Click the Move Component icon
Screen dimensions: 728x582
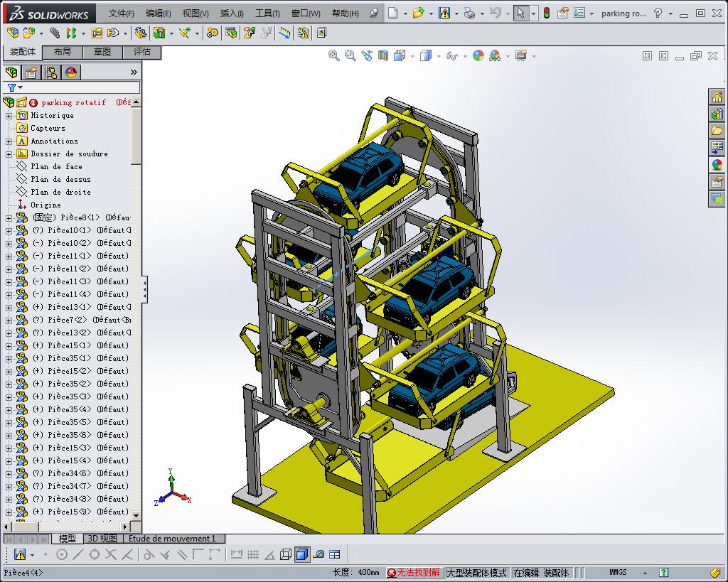click(113, 33)
